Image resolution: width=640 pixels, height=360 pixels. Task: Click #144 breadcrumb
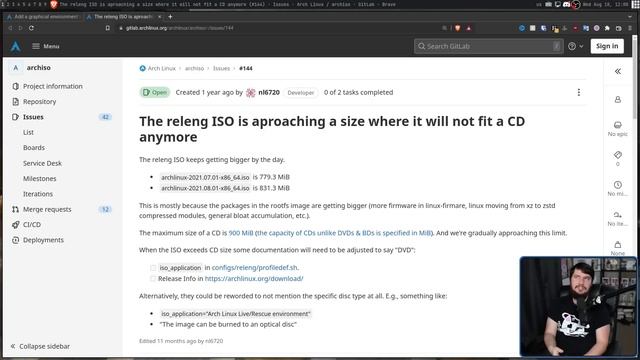246,68
